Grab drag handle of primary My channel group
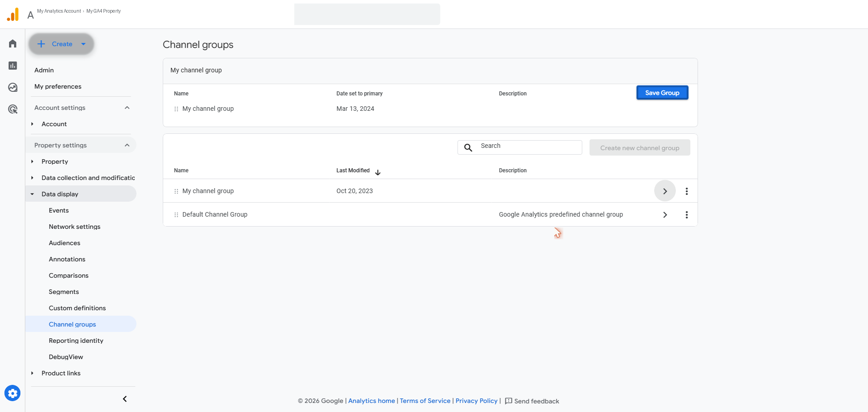This screenshot has width=868, height=412. pos(176,109)
